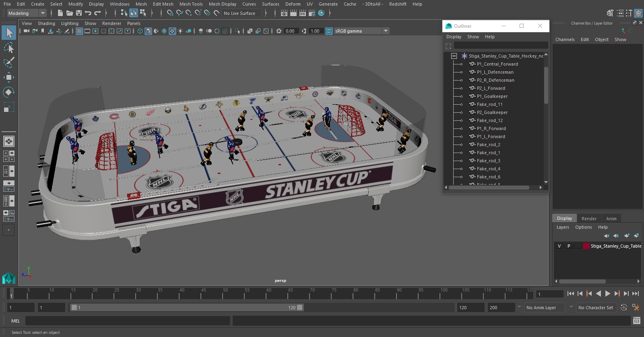The image size is (644, 337).
Task: Toggle textured display checker icon
Action: (172, 31)
